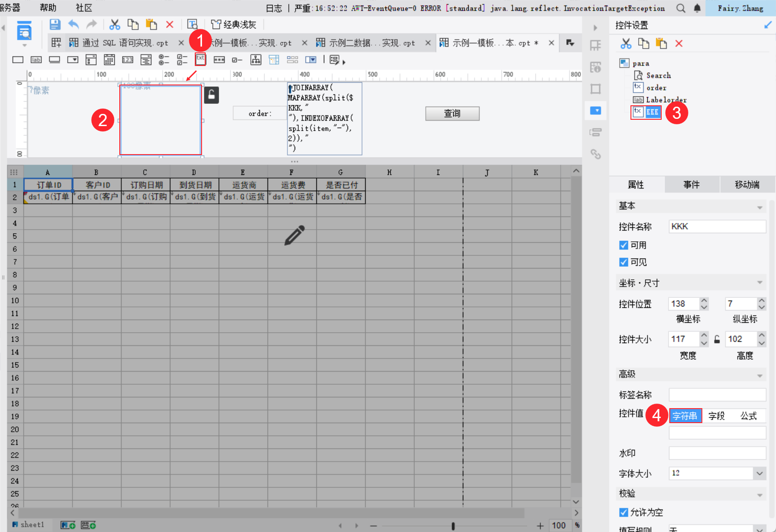Click the hyperlink chain icon in side strip
The height and width of the screenshot is (532, 776).
[x=596, y=154]
